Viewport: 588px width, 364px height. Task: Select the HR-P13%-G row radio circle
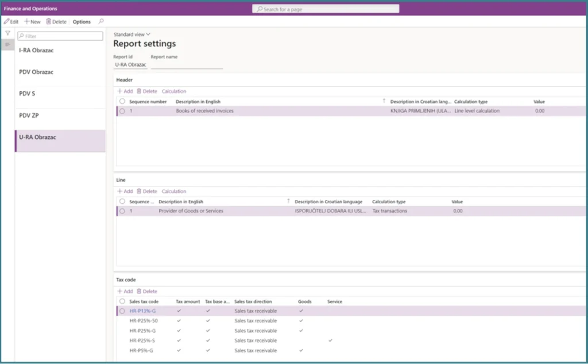(122, 311)
